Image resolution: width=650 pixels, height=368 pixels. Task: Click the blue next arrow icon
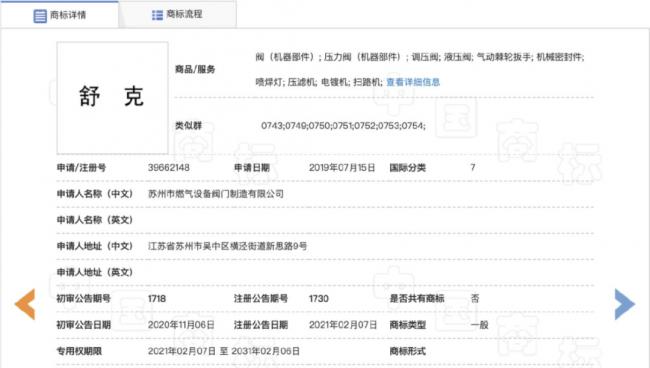pos(624,304)
